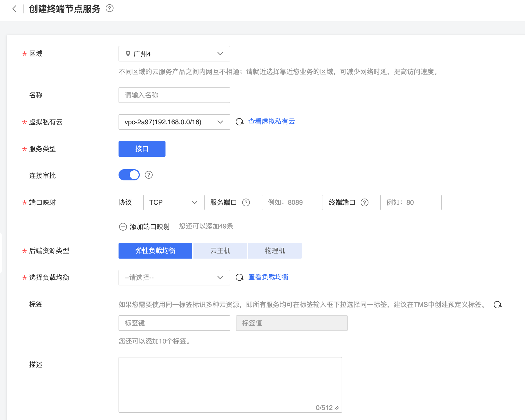
Task: Select the 接口 service type
Action: click(x=142, y=149)
